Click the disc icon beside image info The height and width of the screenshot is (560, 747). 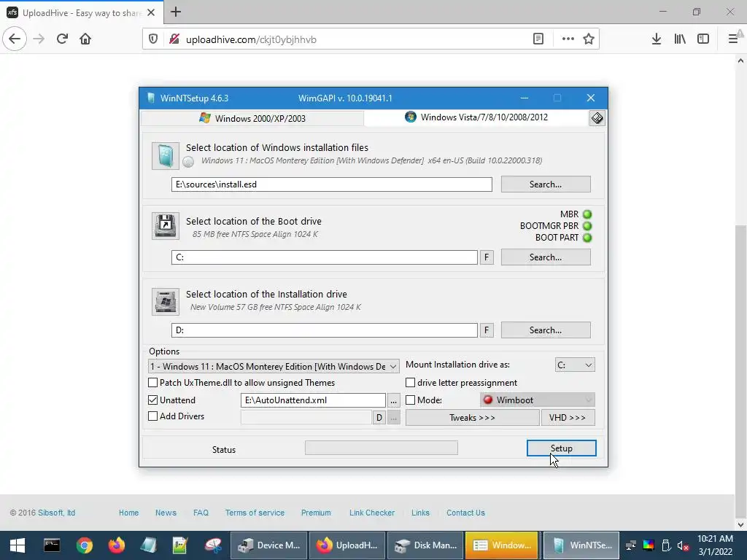tap(188, 162)
